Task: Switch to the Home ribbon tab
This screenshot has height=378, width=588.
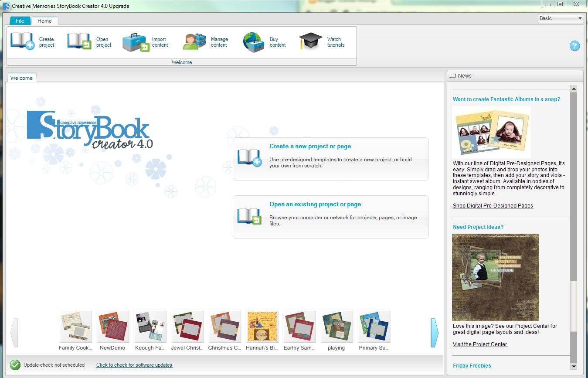Action: click(44, 20)
